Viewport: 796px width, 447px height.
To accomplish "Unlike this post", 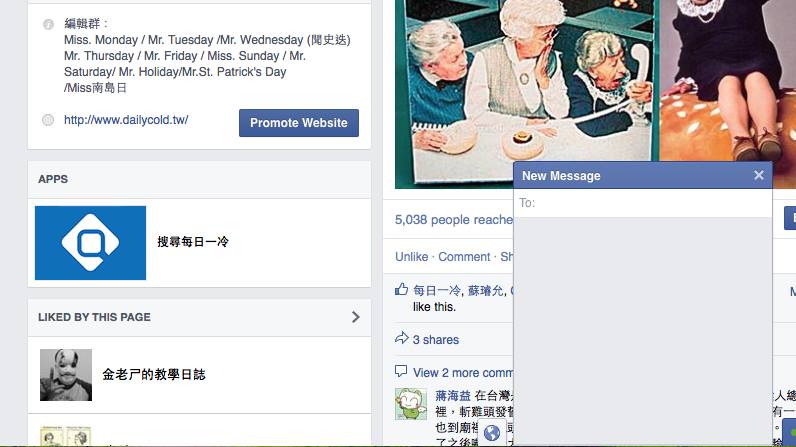I will point(411,257).
